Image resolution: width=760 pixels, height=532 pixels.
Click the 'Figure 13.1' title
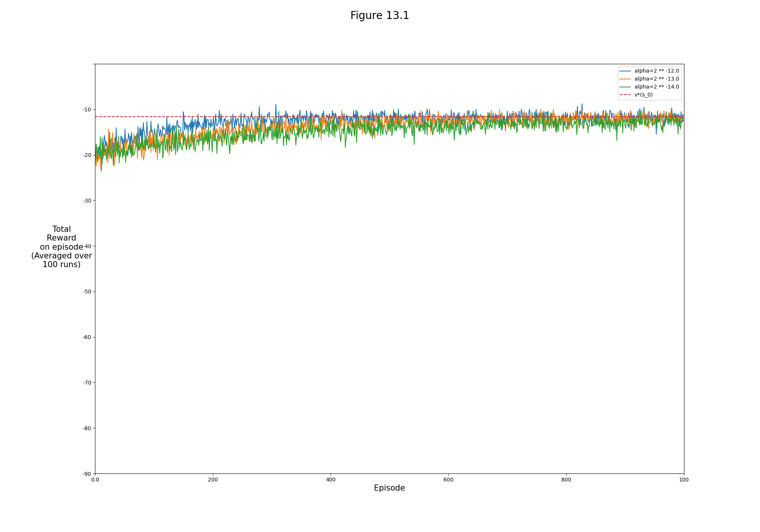pyautogui.click(x=380, y=16)
